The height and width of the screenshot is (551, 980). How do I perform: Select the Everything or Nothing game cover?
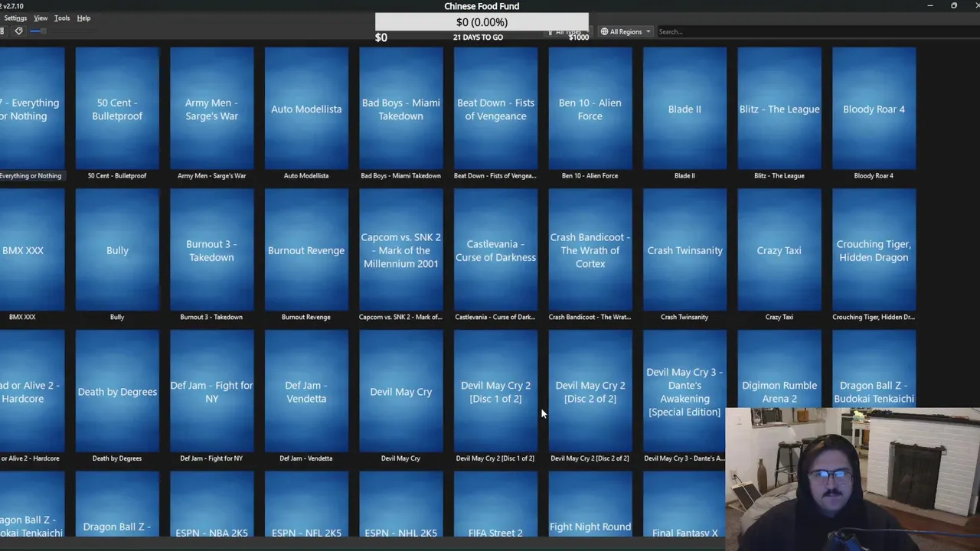32,109
